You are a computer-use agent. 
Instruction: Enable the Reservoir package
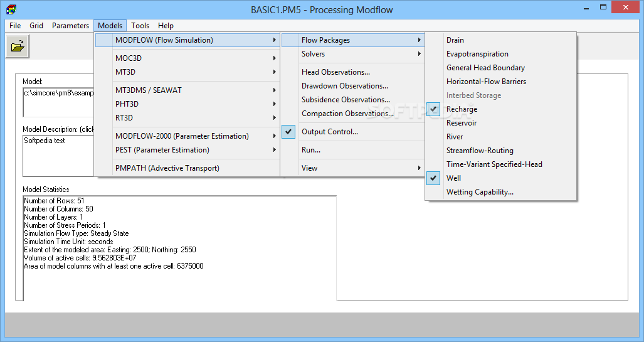click(x=500, y=123)
